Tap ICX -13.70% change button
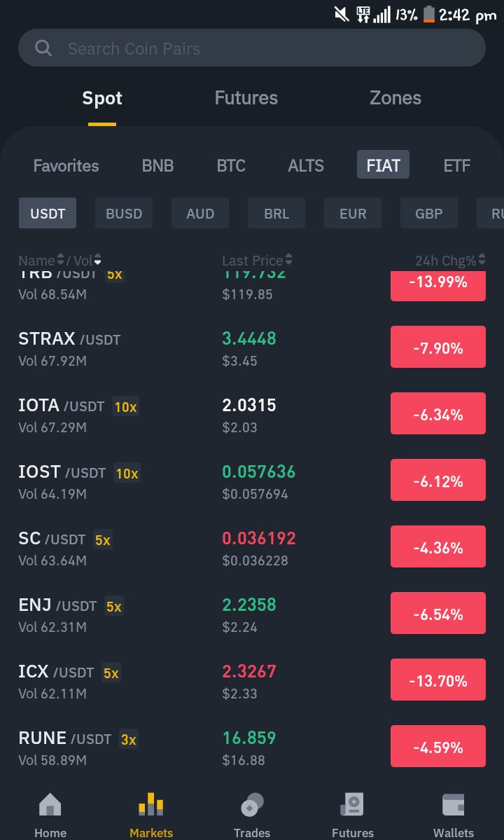 pyautogui.click(x=438, y=680)
